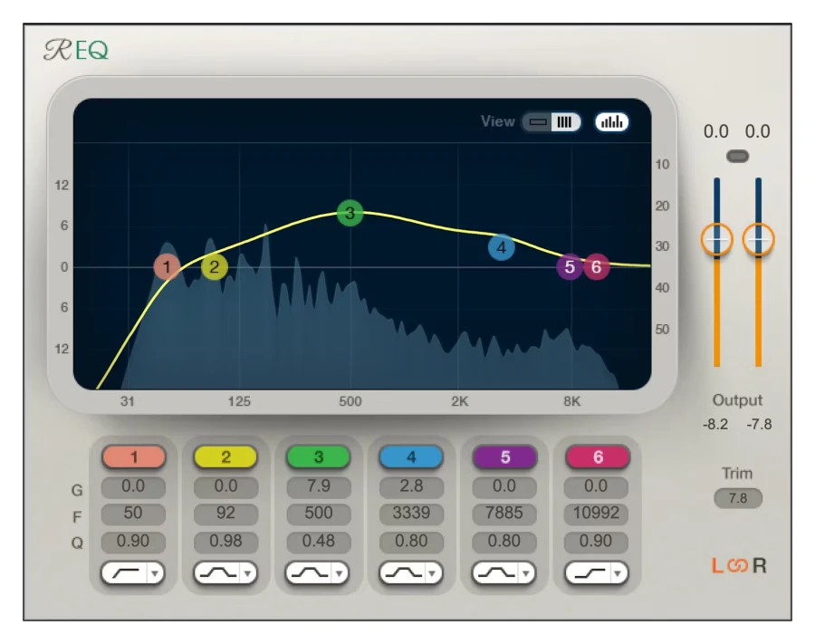Select band 2 yellow node on the graph

point(214,267)
